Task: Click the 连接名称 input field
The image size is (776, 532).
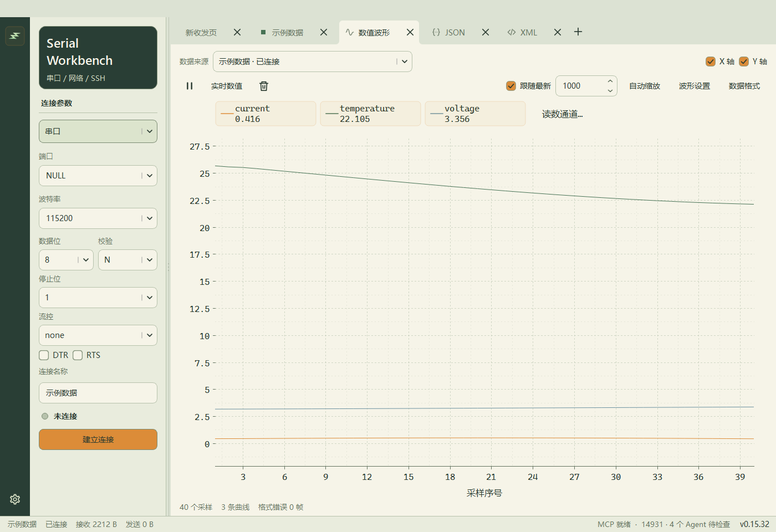Action: pyautogui.click(x=98, y=393)
